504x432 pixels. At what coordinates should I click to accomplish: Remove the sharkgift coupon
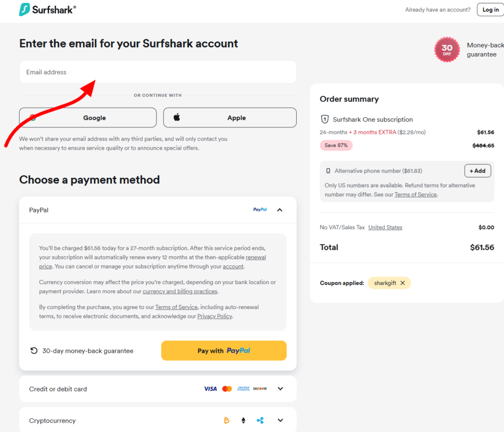coord(403,283)
